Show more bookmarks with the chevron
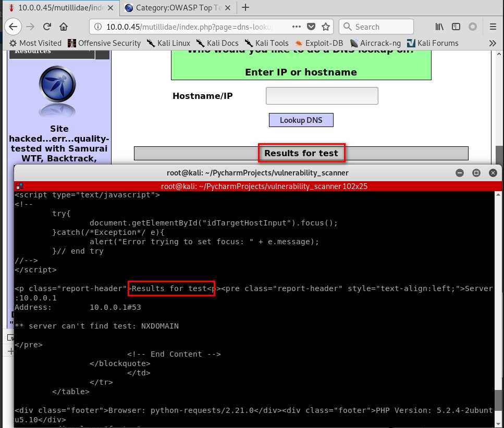Screen dimensions: 504x428 click(x=493, y=43)
